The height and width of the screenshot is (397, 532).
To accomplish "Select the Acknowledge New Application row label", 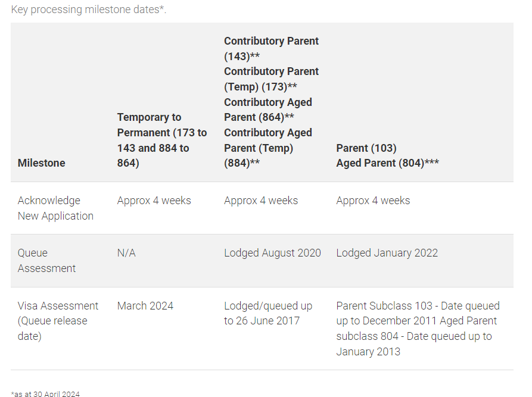I will [55, 208].
